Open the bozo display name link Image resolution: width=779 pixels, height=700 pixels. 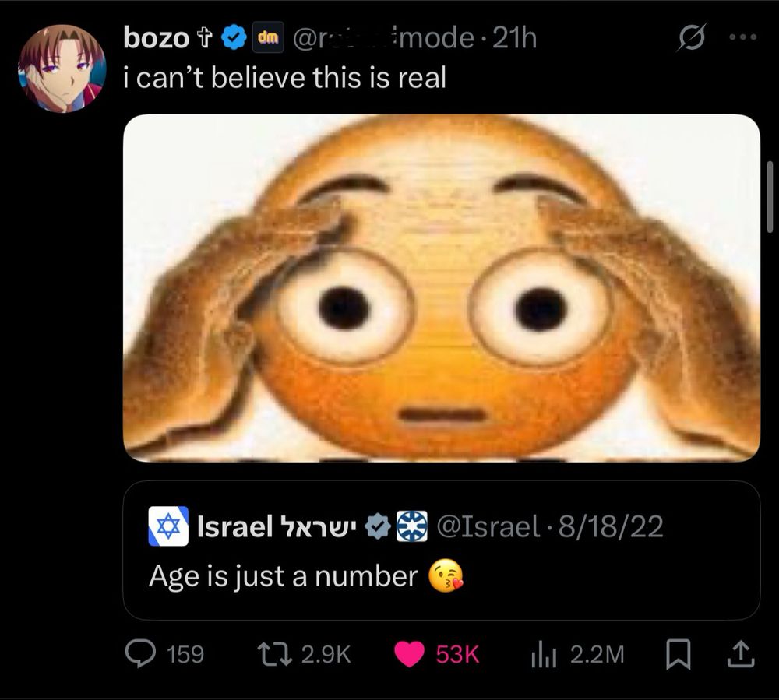[156, 38]
